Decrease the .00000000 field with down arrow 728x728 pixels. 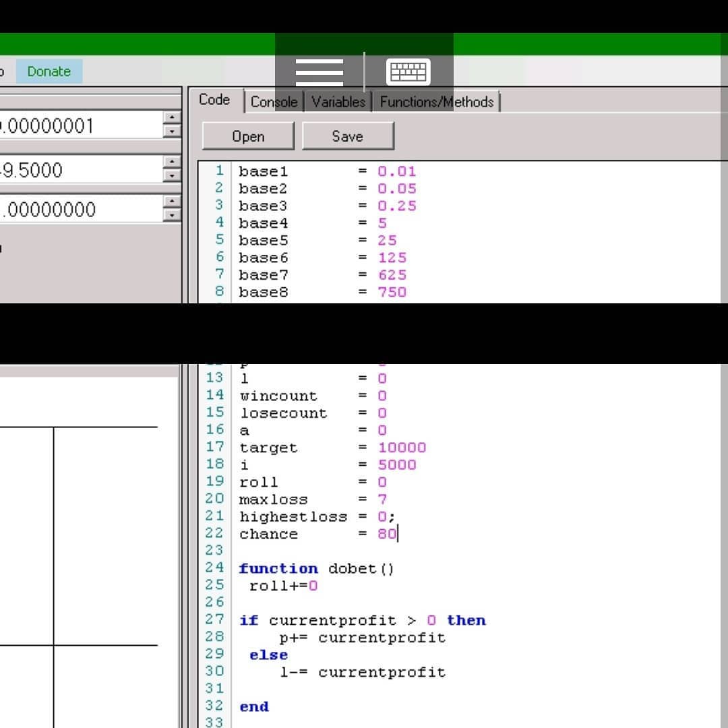(173, 215)
